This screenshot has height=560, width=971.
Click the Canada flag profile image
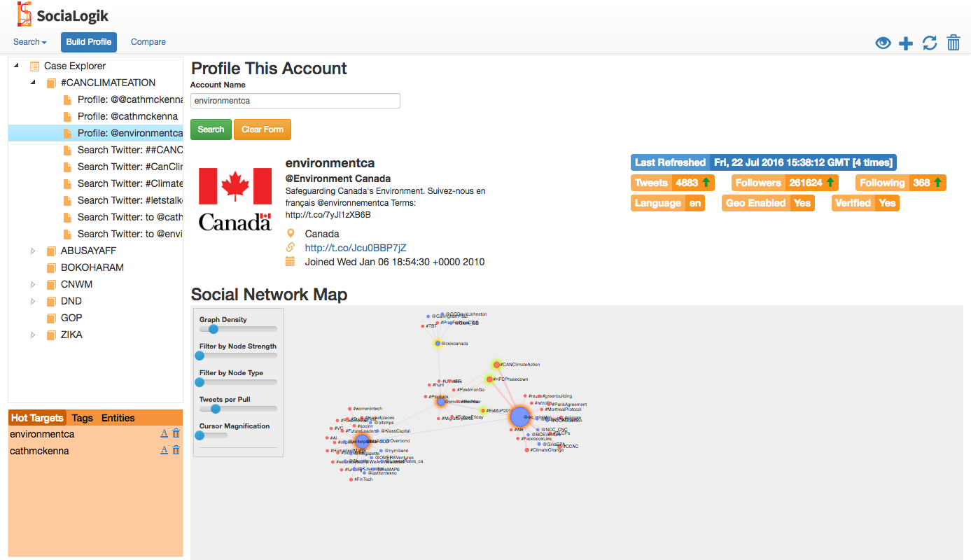click(235, 199)
